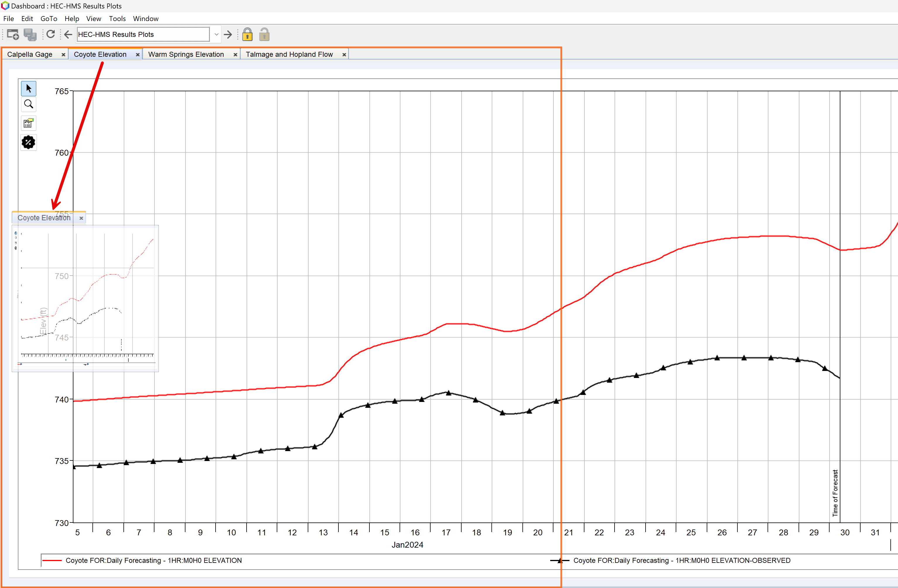
Task: Open the Help menu
Action: point(72,18)
